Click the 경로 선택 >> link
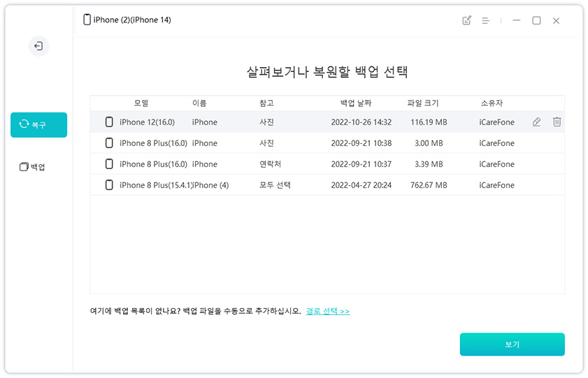This screenshot has width=588, height=378. click(x=327, y=311)
